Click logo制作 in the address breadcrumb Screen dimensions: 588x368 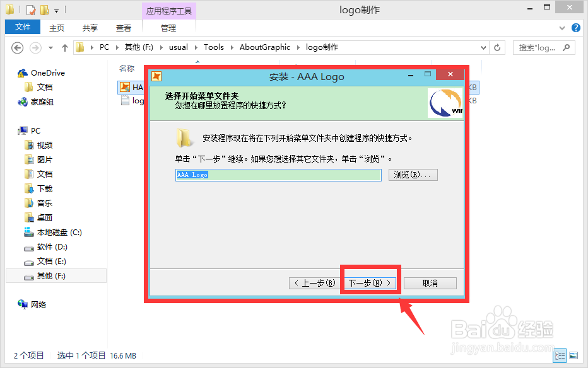point(322,47)
